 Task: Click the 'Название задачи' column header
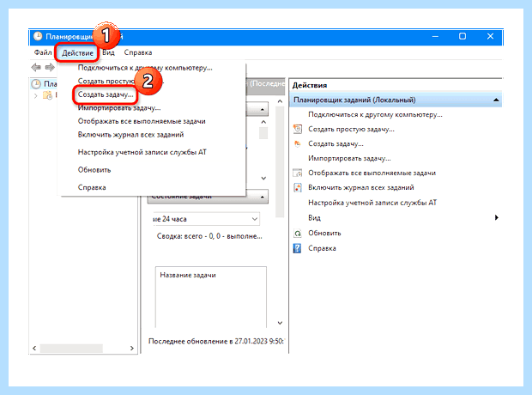(188, 275)
